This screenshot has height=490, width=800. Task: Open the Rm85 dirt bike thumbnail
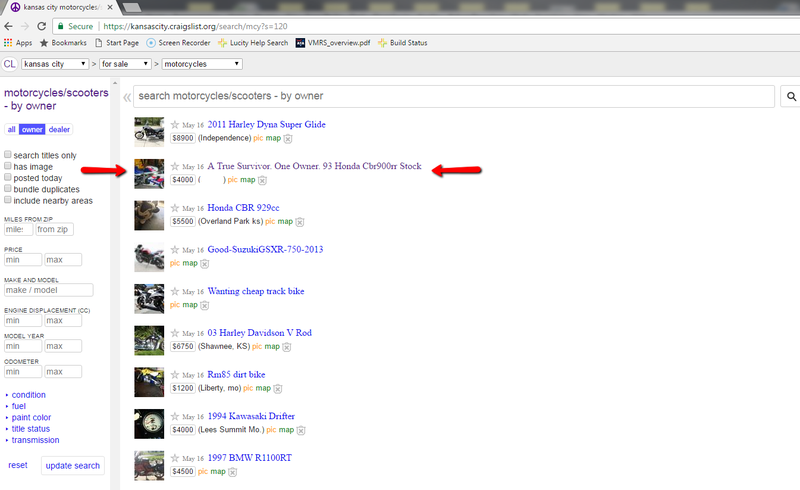coord(149,382)
